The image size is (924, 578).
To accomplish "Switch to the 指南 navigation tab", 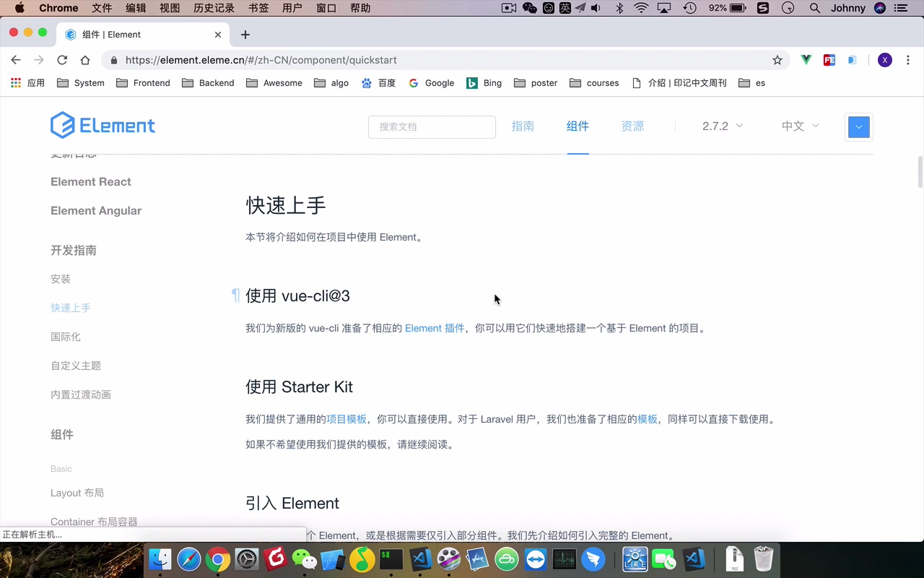I will 523,126.
